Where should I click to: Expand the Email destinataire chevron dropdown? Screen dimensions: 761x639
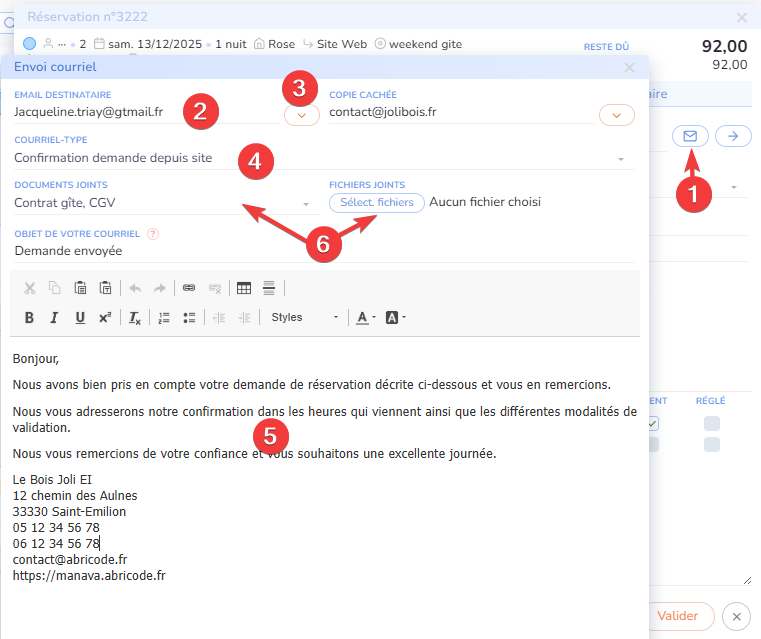coord(302,115)
